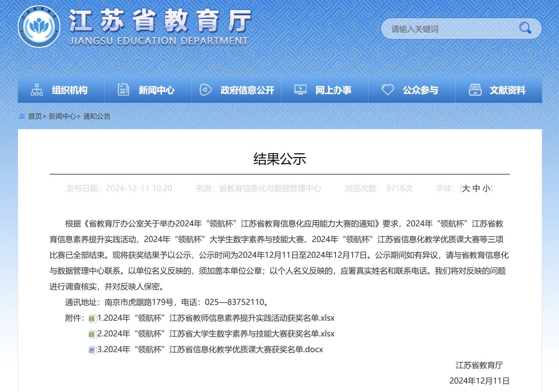
Task: Click the home icon in breadcrumb
Action: (22, 116)
